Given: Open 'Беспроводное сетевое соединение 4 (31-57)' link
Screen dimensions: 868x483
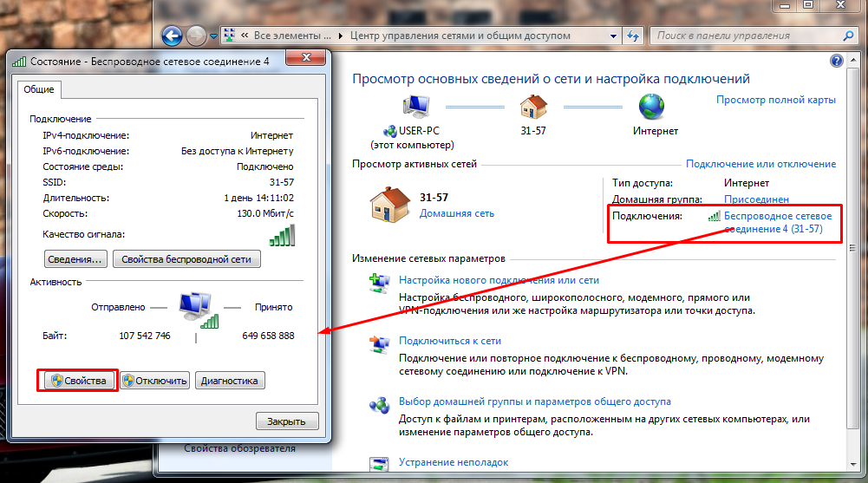Looking at the screenshot, I should 777,222.
